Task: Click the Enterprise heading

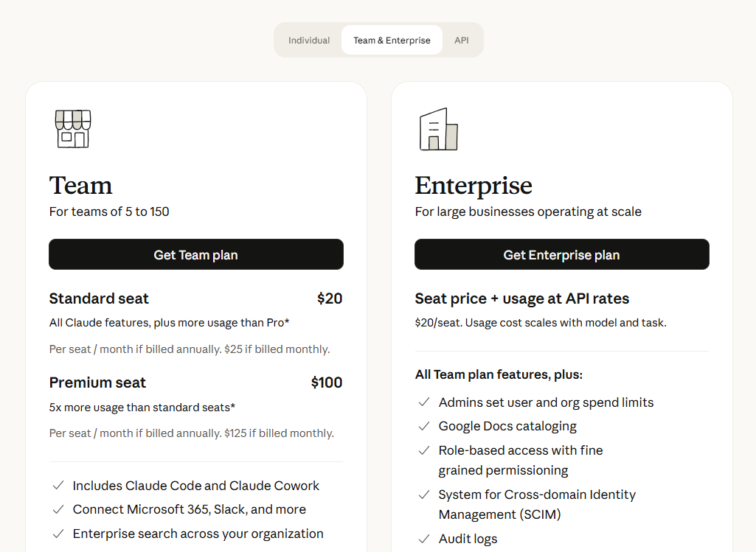Action: [x=474, y=186]
